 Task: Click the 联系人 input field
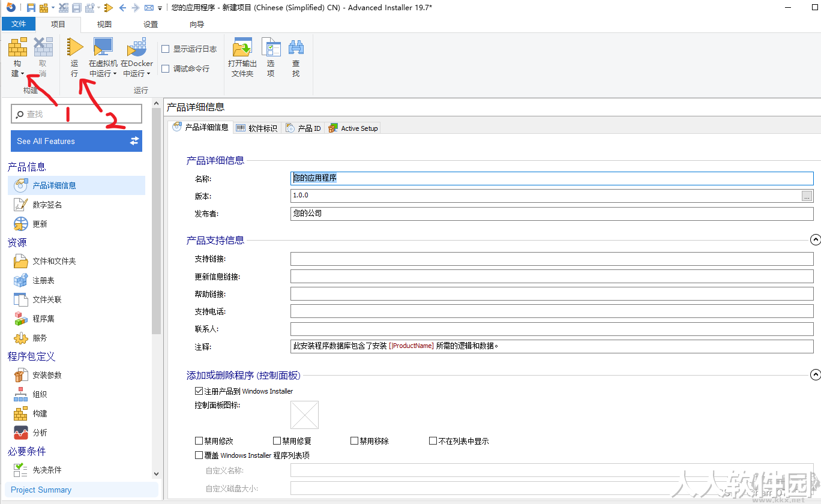click(x=552, y=329)
